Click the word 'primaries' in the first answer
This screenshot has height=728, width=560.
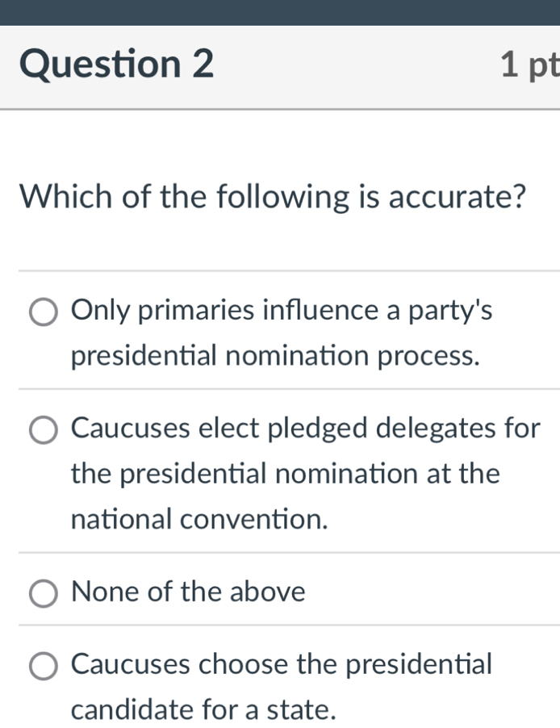tap(196, 311)
